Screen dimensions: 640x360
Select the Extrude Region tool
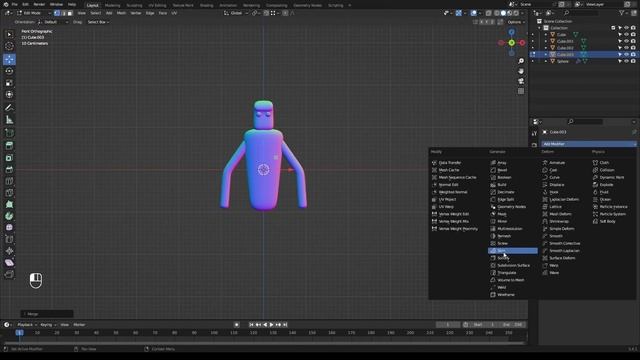click(9, 146)
